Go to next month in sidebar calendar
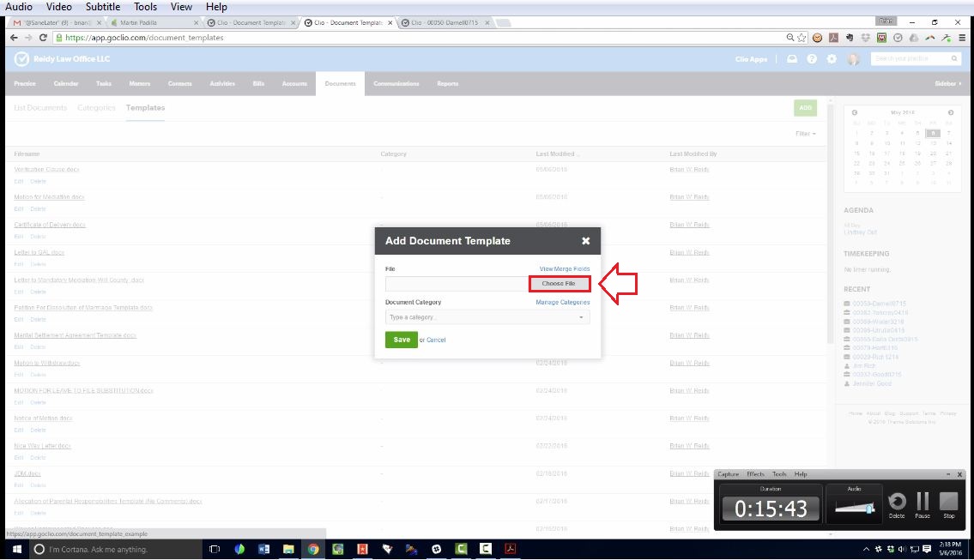 (950, 113)
